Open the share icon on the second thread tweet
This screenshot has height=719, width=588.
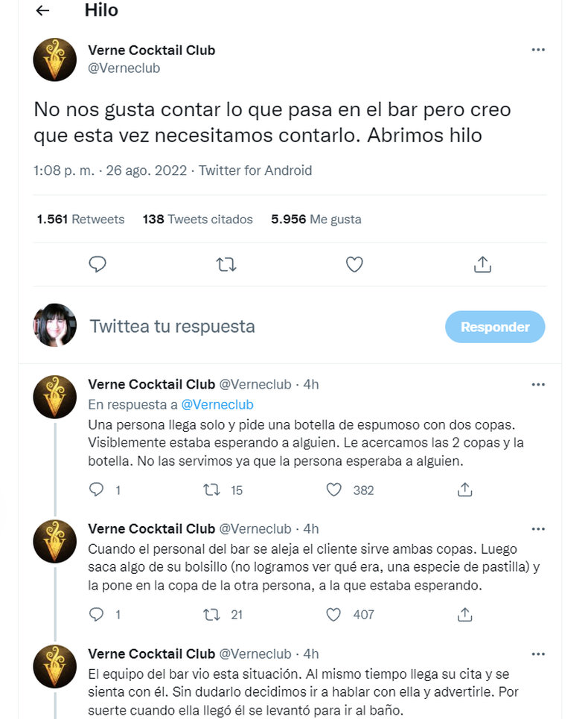click(464, 615)
